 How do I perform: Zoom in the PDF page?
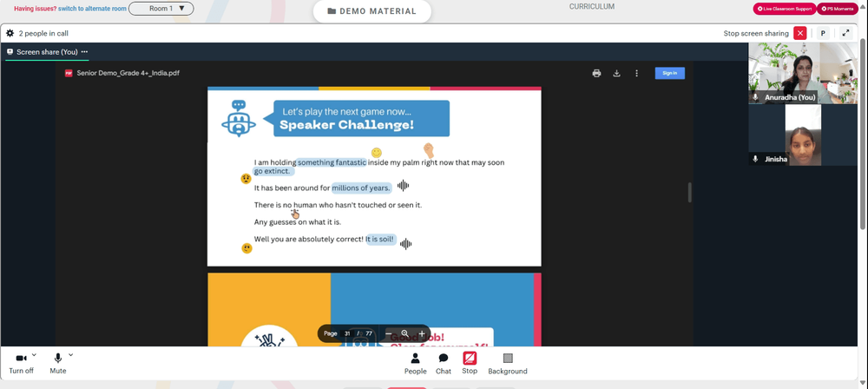(x=422, y=333)
